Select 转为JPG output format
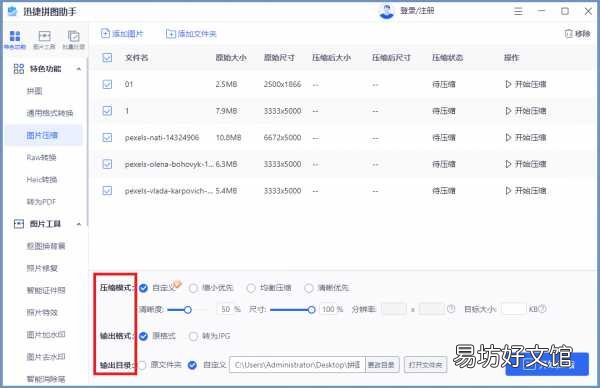600x388 pixels. pos(193,336)
